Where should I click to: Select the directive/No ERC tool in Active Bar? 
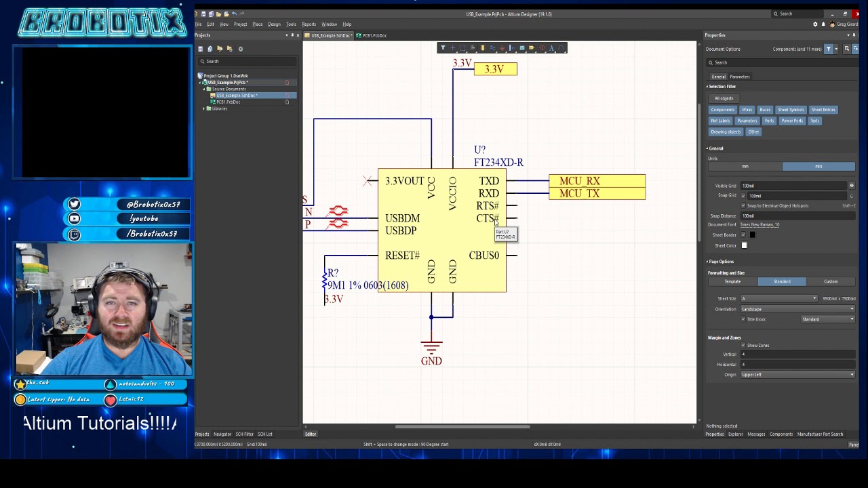click(542, 47)
